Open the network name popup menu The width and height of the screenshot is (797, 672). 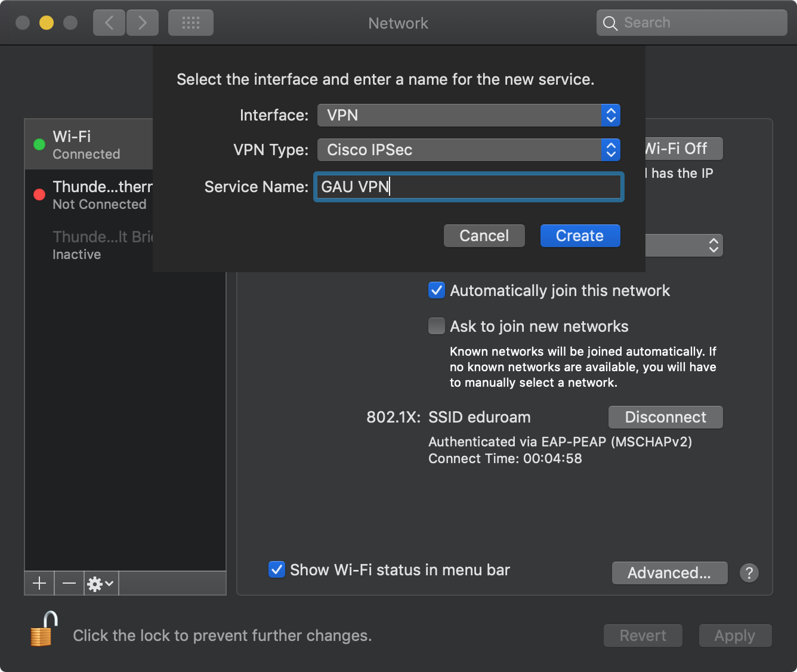click(x=684, y=245)
